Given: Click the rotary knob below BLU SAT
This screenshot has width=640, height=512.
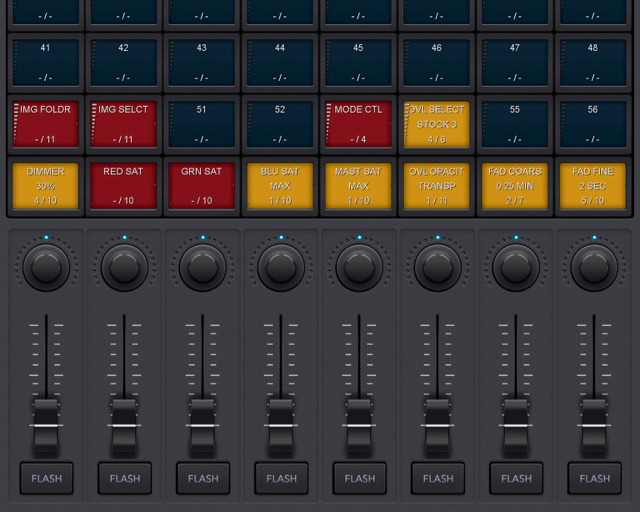Looking at the screenshot, I should pyautogui.click(x=281, y=267).
